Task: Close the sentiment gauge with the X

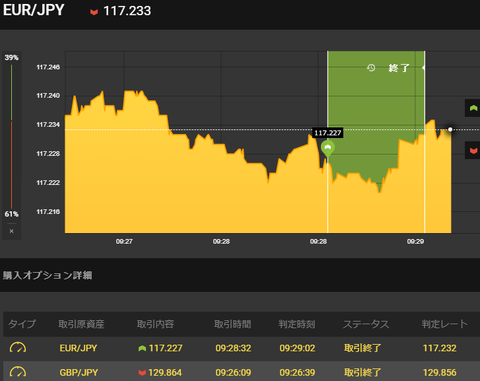Action: coord(12,231)
